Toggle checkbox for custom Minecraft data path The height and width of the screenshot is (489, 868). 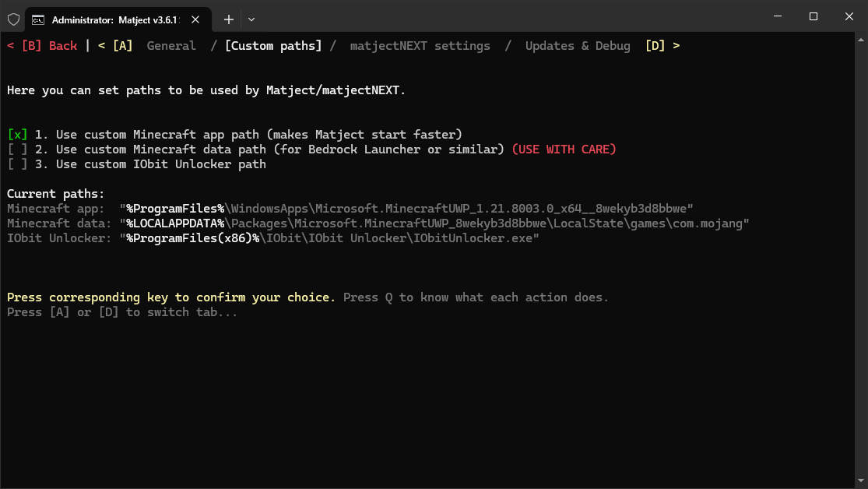(x=17, y=150)
